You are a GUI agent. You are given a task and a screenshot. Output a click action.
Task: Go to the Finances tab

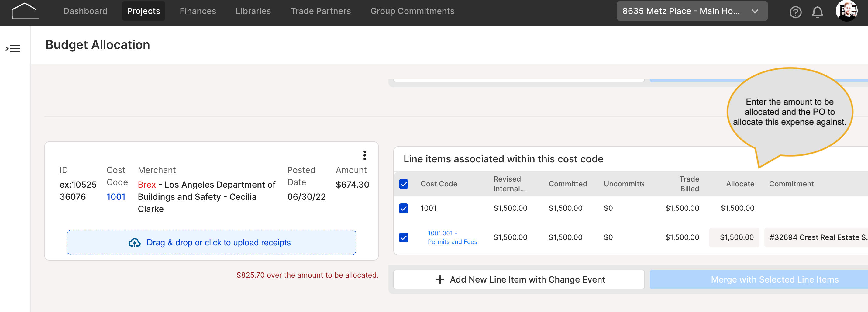coord(198,11)
